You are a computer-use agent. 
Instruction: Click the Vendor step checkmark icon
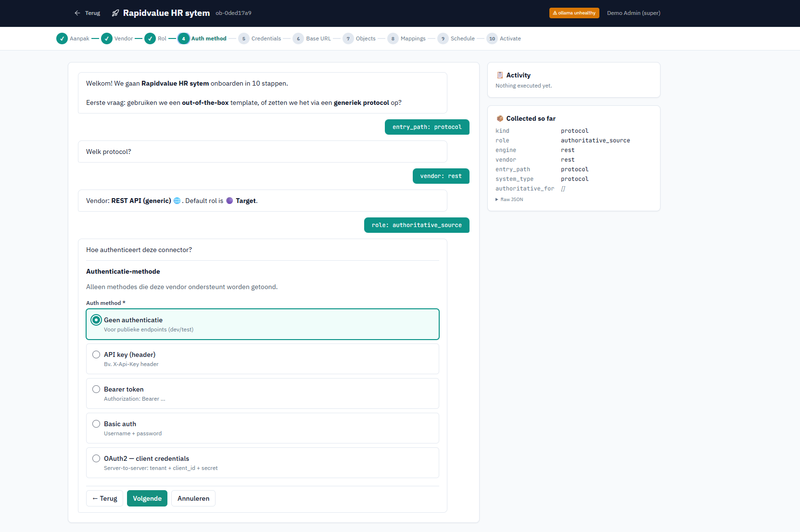pos(107,38)
